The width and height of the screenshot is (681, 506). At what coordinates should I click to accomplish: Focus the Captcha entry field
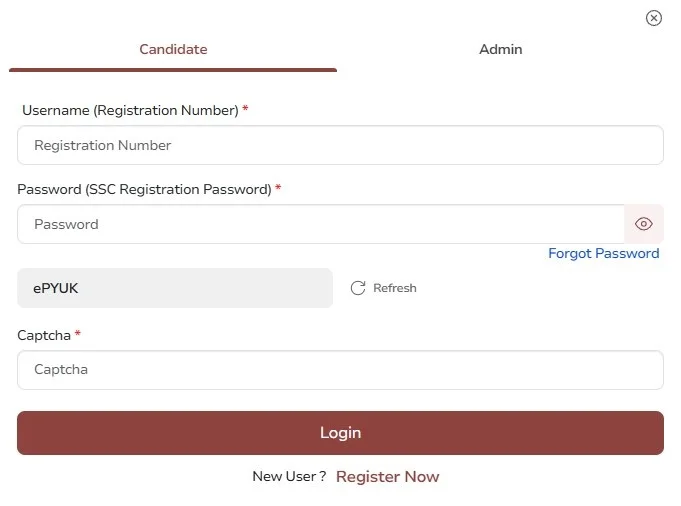tap(340, 370)
